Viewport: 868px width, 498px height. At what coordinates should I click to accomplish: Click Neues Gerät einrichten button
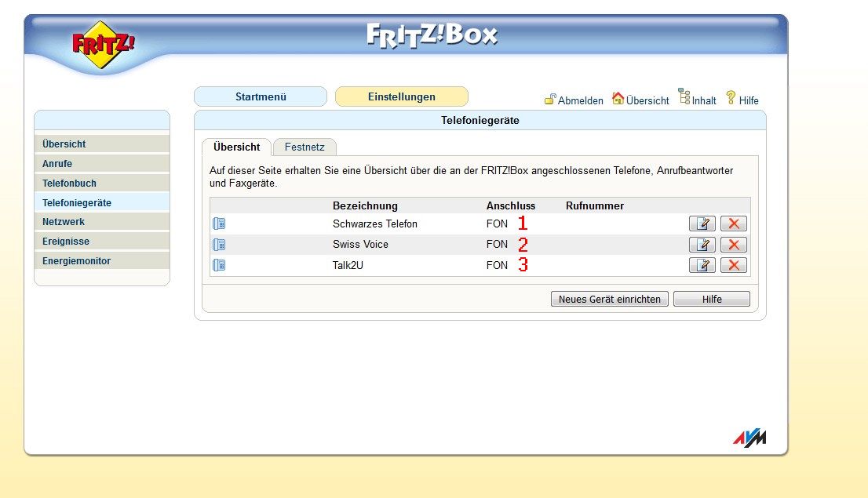[x=610, y=299]
